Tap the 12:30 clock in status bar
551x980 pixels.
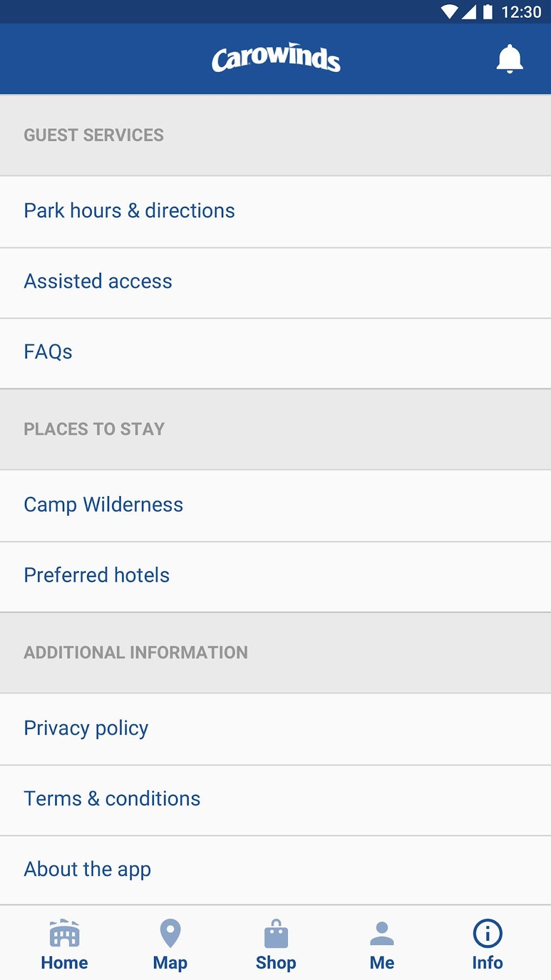click(521, 12)
